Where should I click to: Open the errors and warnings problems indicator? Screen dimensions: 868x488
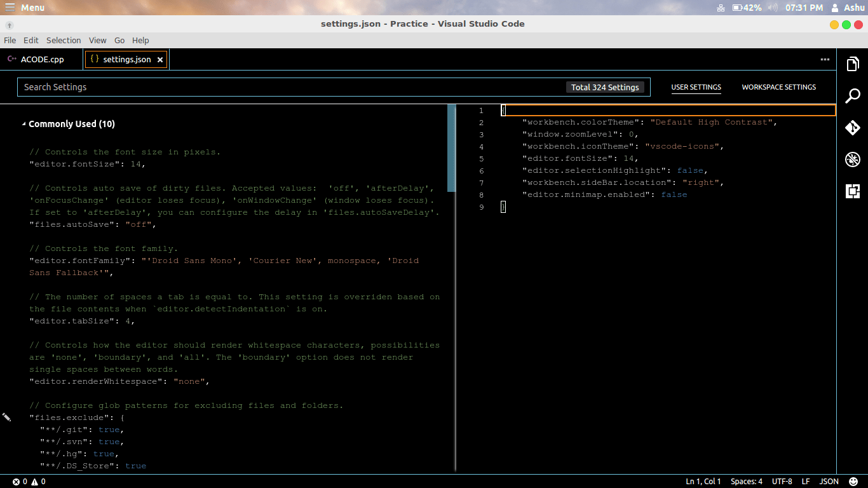click(29, 482)
